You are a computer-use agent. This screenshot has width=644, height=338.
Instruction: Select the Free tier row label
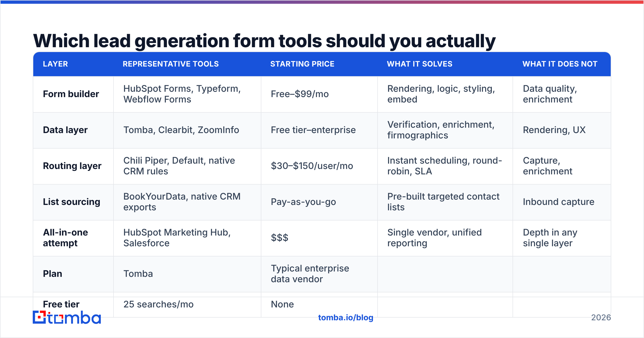61,304
